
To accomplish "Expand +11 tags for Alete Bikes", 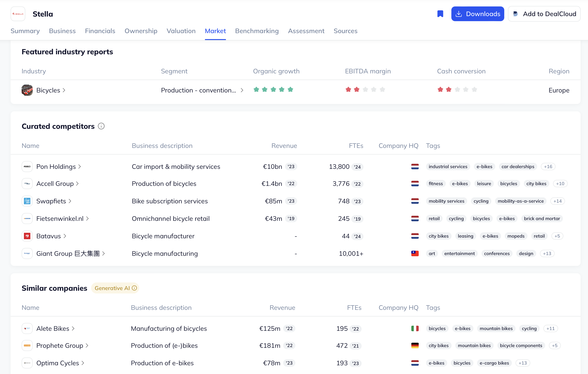I will tap(551, 329).
